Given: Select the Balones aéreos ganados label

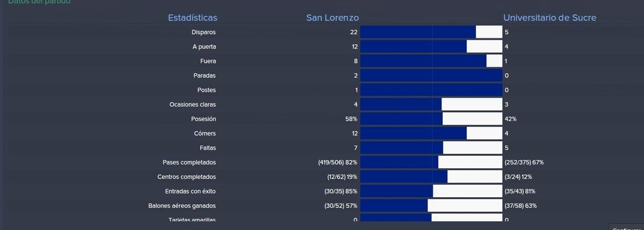Looking at the screenshot, I should (x=182, y=205).
